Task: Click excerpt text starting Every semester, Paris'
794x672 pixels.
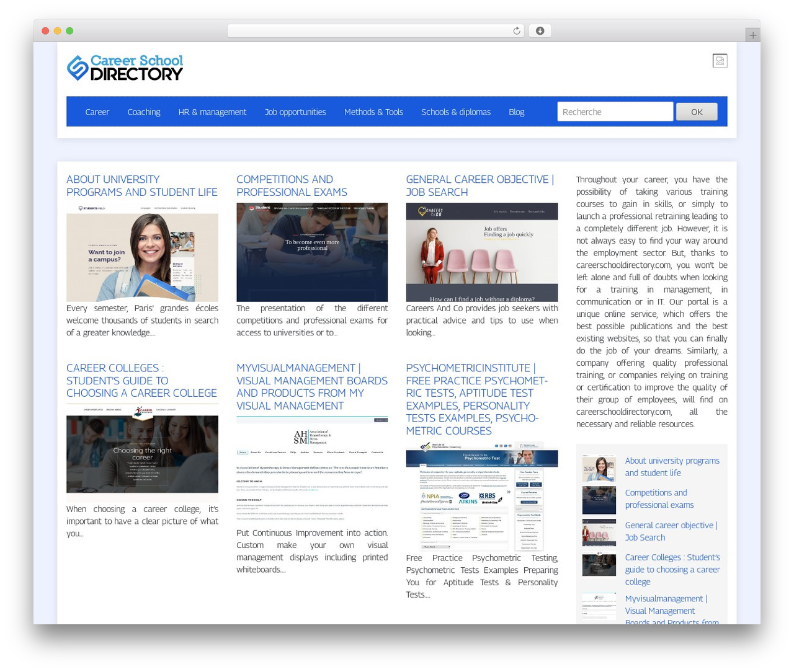Action: (142, 321)
